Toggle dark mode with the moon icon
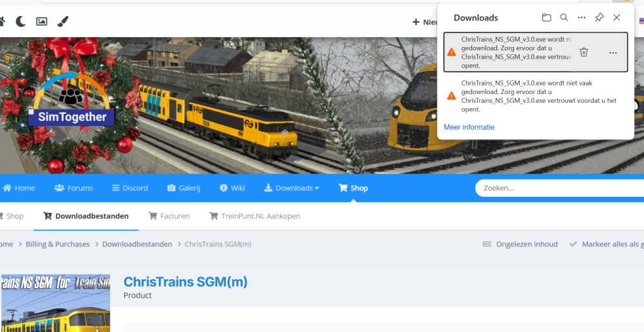The image size is (644, 332). coord(21,22)
